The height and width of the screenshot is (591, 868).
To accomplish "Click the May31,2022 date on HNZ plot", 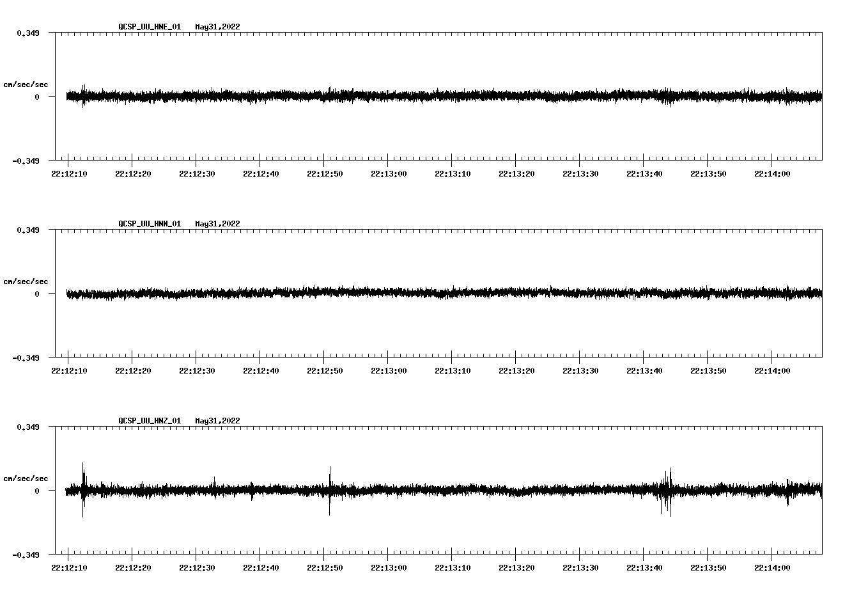I will tap(218, 421).
